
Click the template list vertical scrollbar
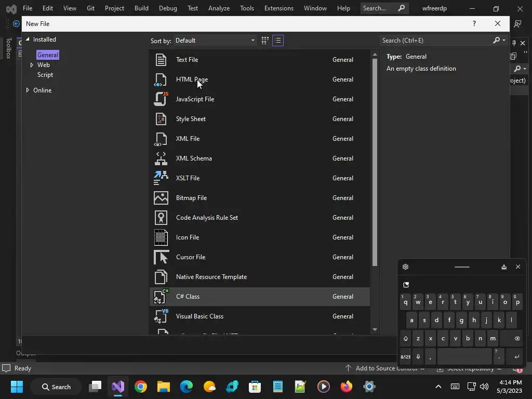click(375, 162)
